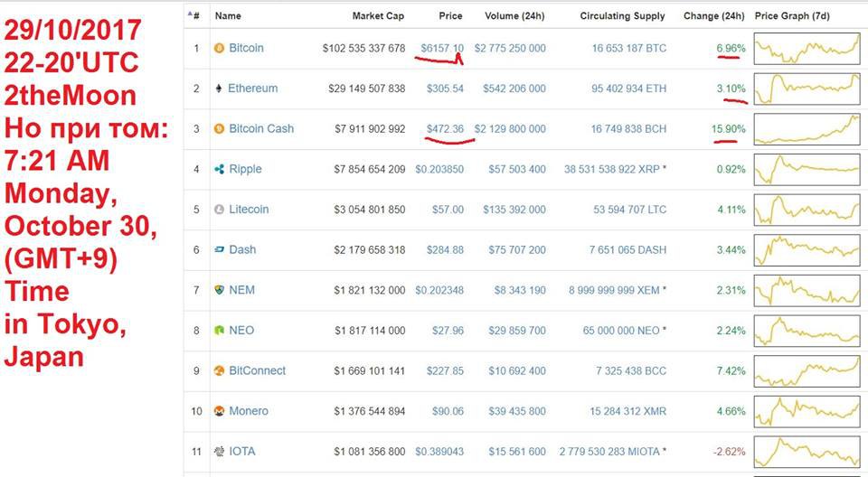This screenshot has width=868, height=477.
Task: Click Ethereum market cap $29 149 507 838
Action: tap(366, 89)
